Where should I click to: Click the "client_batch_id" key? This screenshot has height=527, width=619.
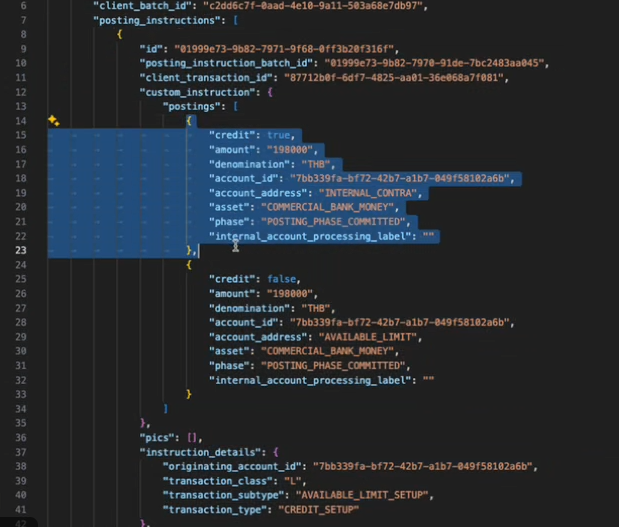point(144,6)
